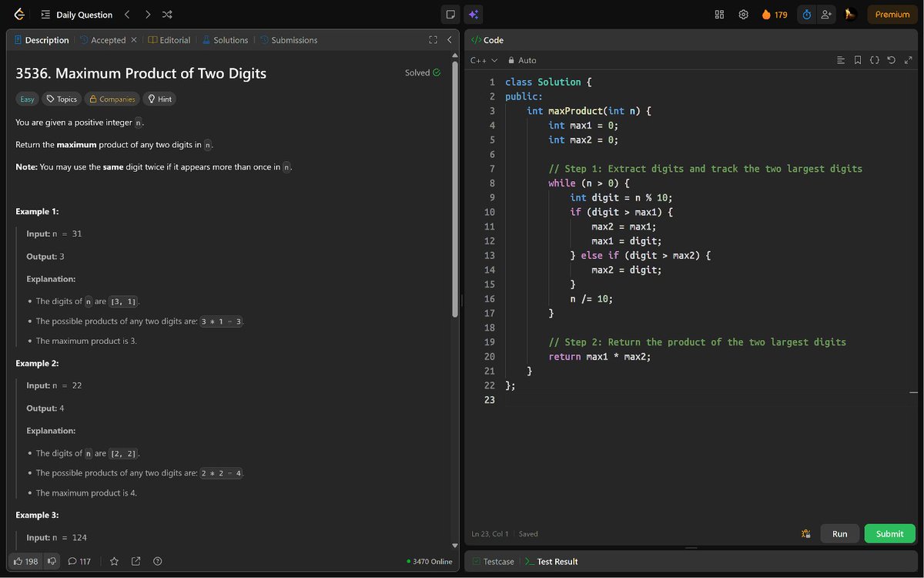
Task: View the 179 day streak
Action: pyautogui.click(x=775, y=15)
